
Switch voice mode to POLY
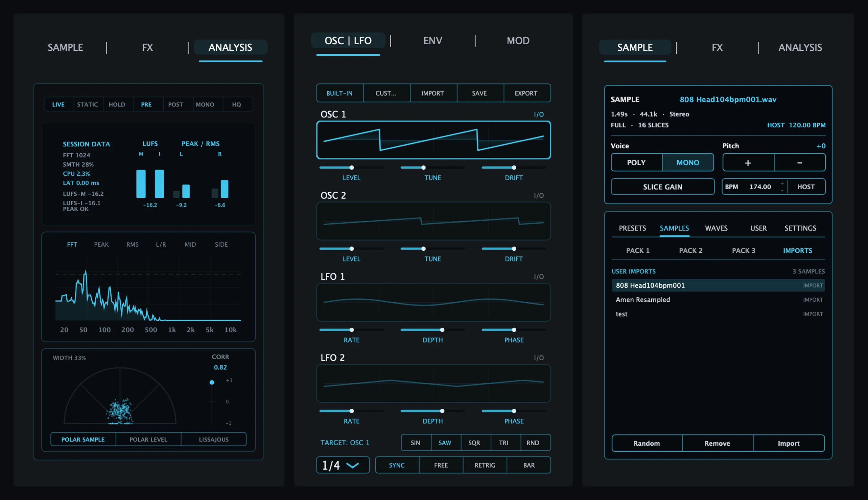click(x=636, y=162)
